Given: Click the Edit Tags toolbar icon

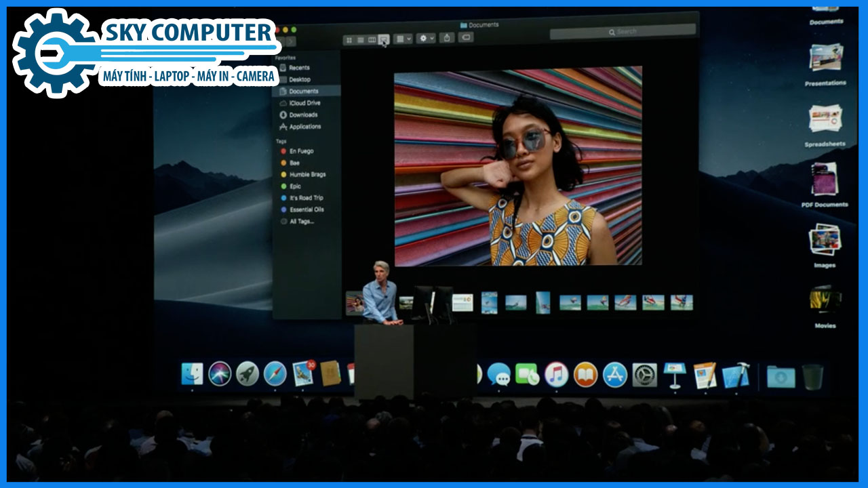Looking at the screenshot, I should pyautogui.click(x=466, y=38).
